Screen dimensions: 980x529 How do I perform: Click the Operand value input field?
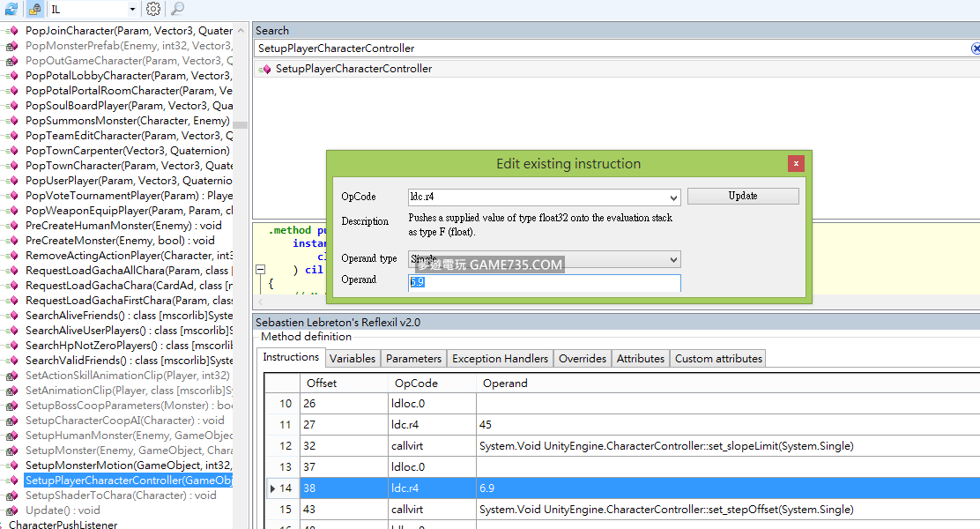(544, 283)
